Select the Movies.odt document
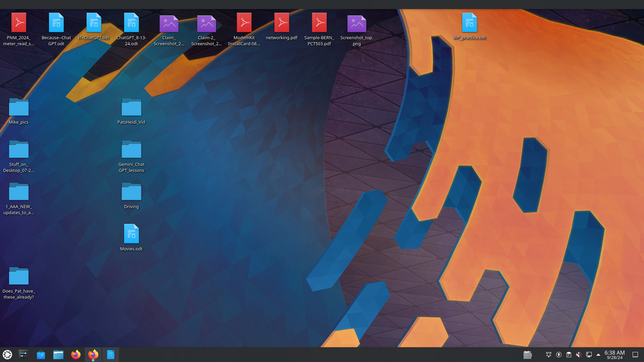This screenshot has width=644, height=362. pyautogui.click(x=131, y=238)
